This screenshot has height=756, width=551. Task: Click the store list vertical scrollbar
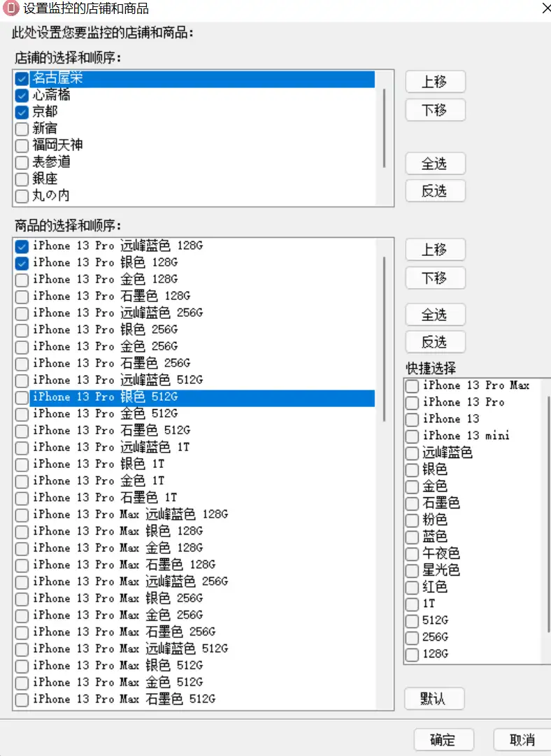384,128
